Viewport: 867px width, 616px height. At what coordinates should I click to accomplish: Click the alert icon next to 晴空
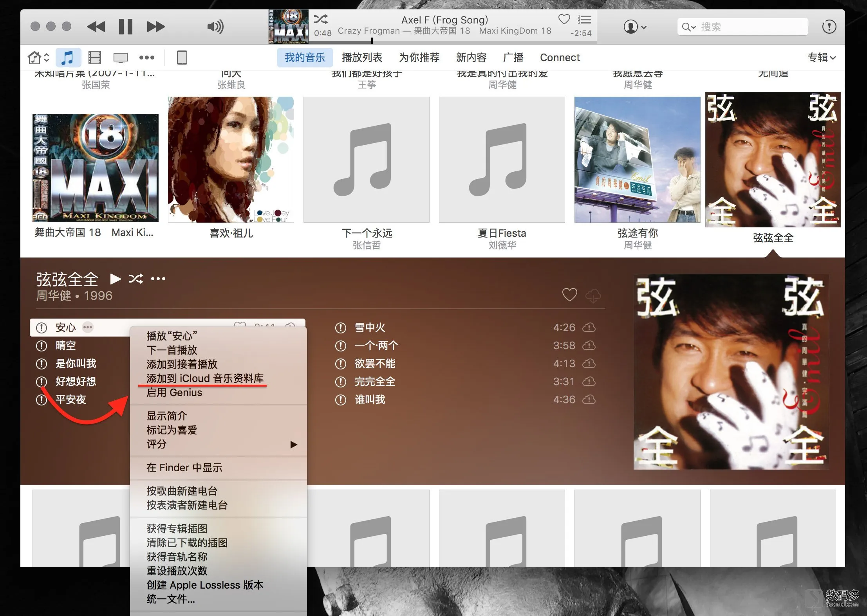click(41, 346)
